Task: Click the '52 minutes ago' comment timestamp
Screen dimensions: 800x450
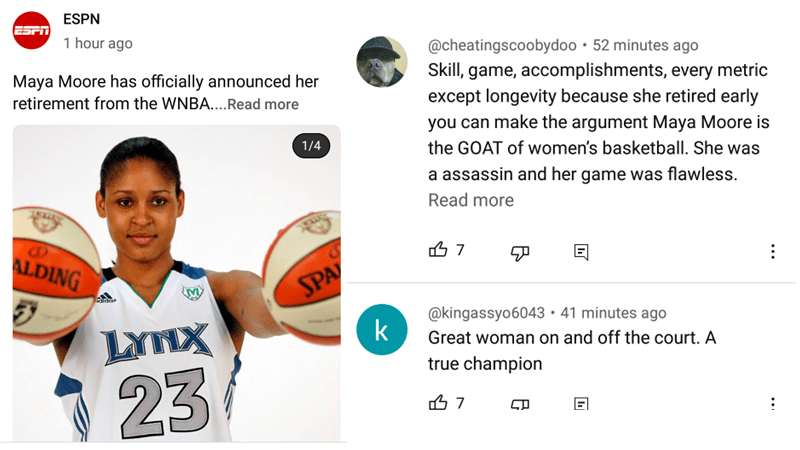Action: [646, 45]
